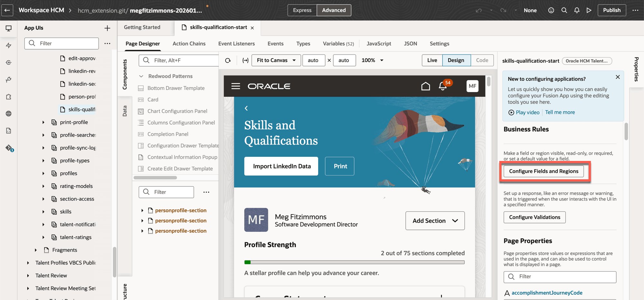Start app preview with the play icon
Viewport: 644px width, 300px height.
pos(589,10)
